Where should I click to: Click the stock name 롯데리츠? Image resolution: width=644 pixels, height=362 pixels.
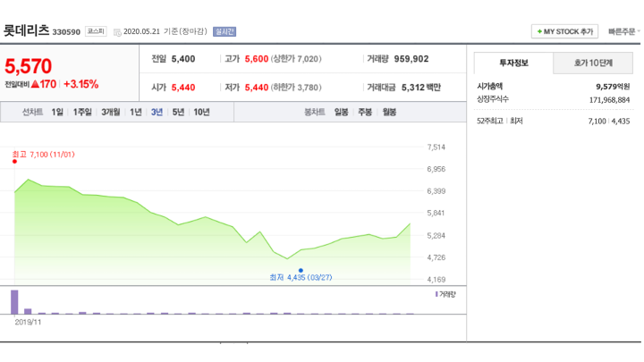pos(26,30)
